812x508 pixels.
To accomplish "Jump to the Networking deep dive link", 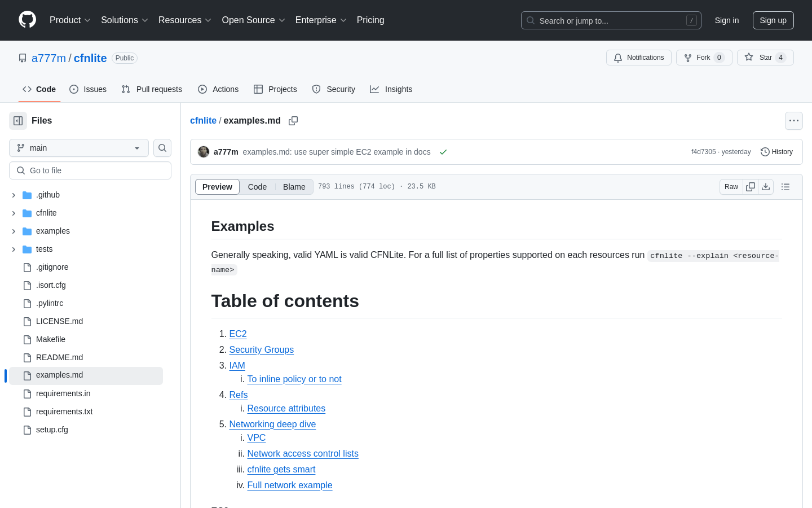I will (x=272, y=424).
